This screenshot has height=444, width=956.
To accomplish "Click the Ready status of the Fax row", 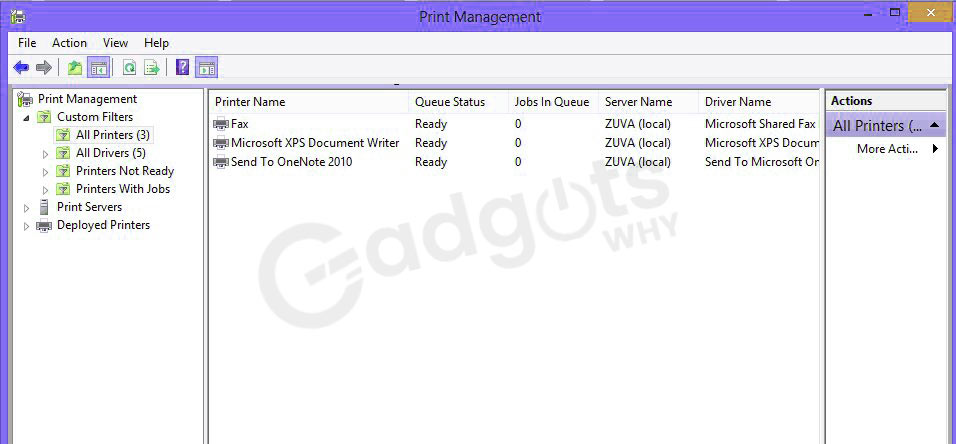I will click(431, 124).
